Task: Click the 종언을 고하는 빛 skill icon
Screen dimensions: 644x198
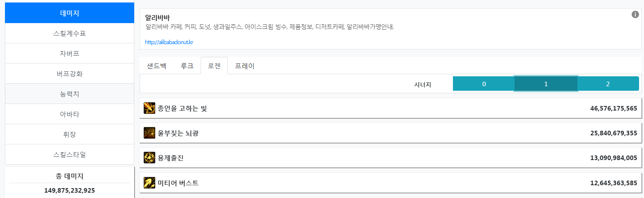Action: click(149, 108)
